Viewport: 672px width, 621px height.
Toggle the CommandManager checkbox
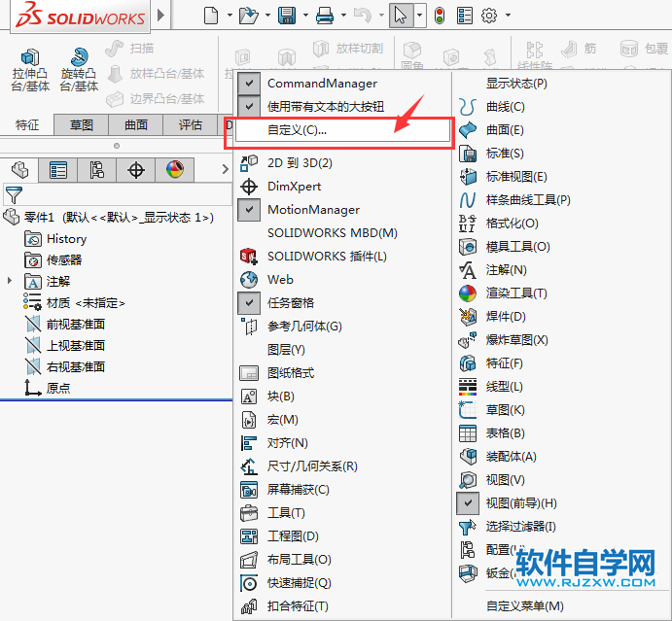(249, 83)
